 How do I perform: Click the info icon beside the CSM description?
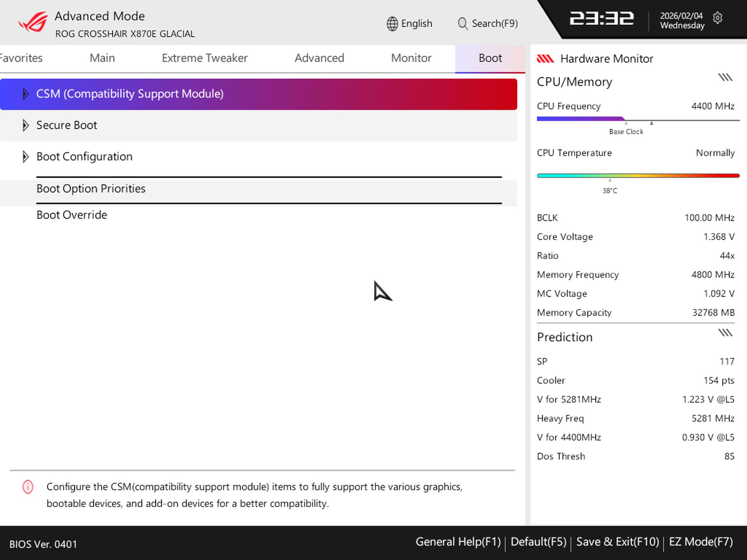tap(27, 486)
